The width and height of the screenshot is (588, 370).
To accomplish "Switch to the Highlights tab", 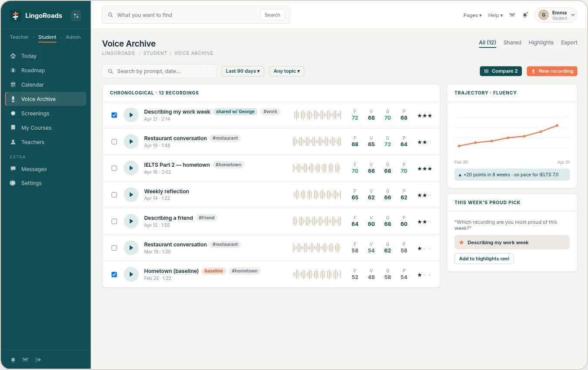I will [x=541, y=43].
